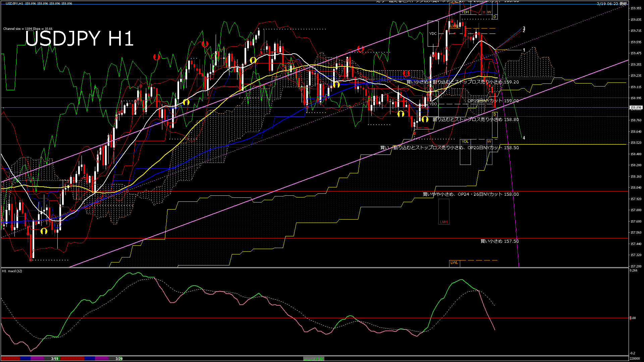This screenshot has height=362, width=644.
Task: Click the YDC label box
Action: [433, 34]
